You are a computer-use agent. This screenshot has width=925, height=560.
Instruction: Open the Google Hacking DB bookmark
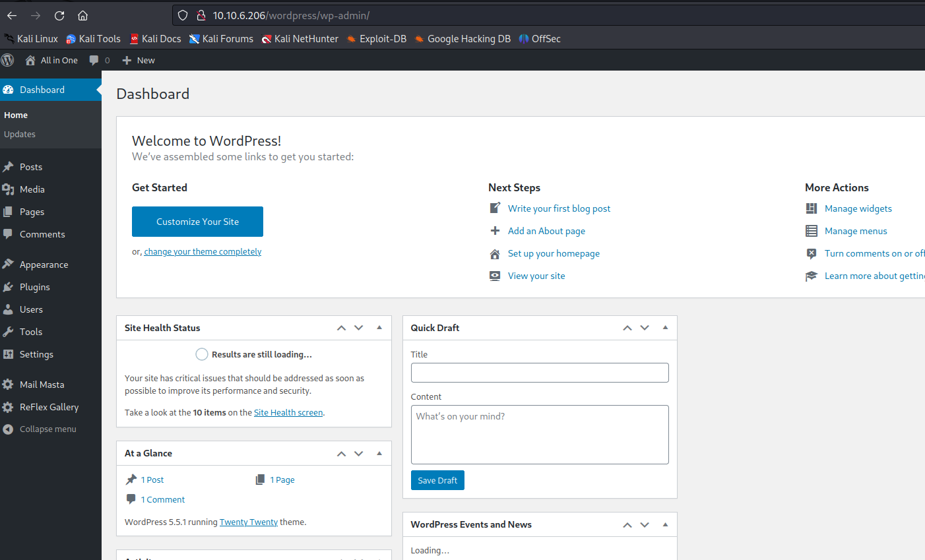point(462,39)
